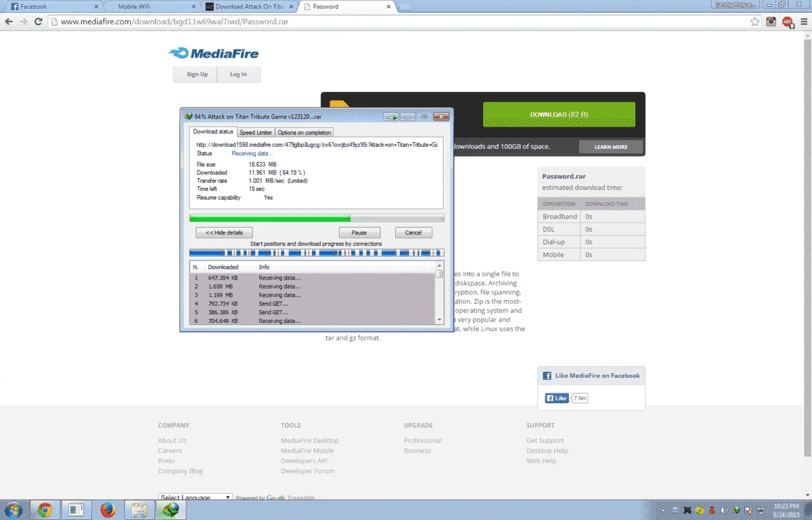Click the IDM globe icon in dialog title bar
The width and height of the screenshot is (812, 520).
click(x=188, y=116)
